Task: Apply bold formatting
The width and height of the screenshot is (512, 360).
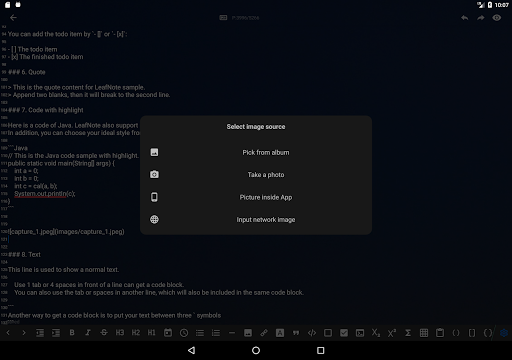Action: [x=72, y=333]
